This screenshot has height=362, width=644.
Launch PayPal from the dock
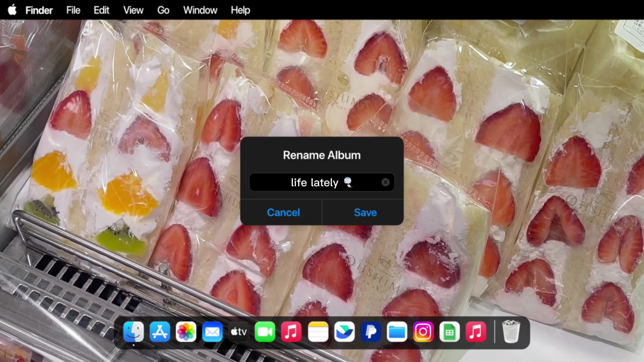click(371, 332)
